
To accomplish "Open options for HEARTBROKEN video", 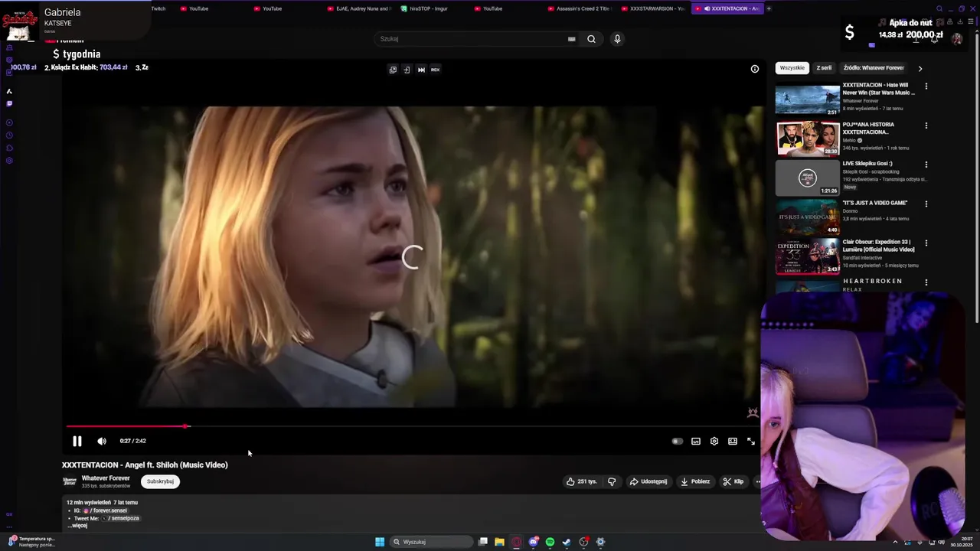I will pyautogui.click(x=926, y=282).
